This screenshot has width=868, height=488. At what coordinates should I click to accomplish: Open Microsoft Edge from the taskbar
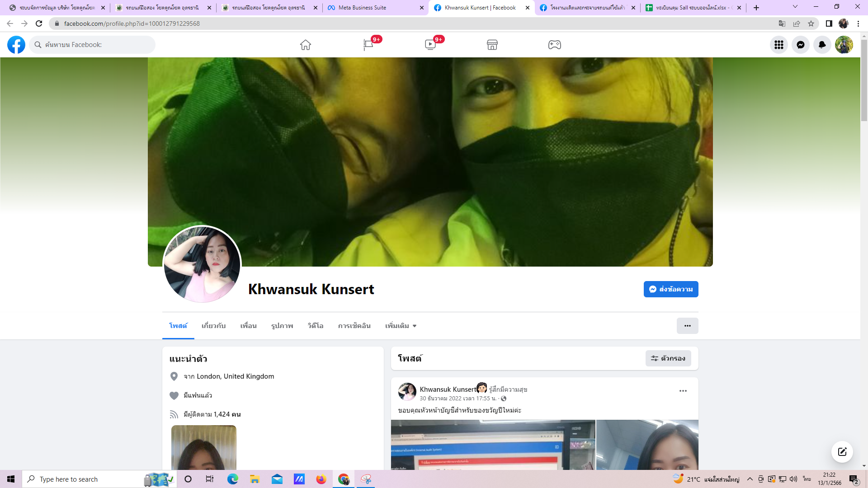click(232, 479)
